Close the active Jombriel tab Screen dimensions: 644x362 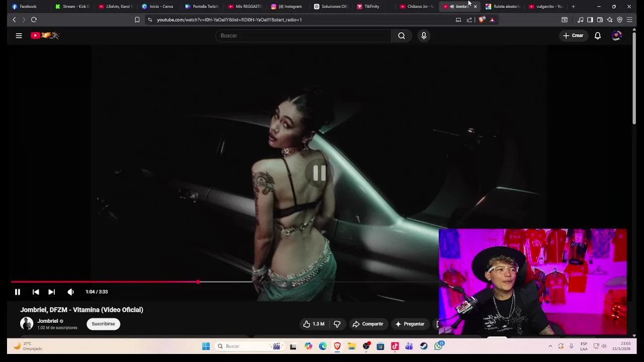click(475, 7)
